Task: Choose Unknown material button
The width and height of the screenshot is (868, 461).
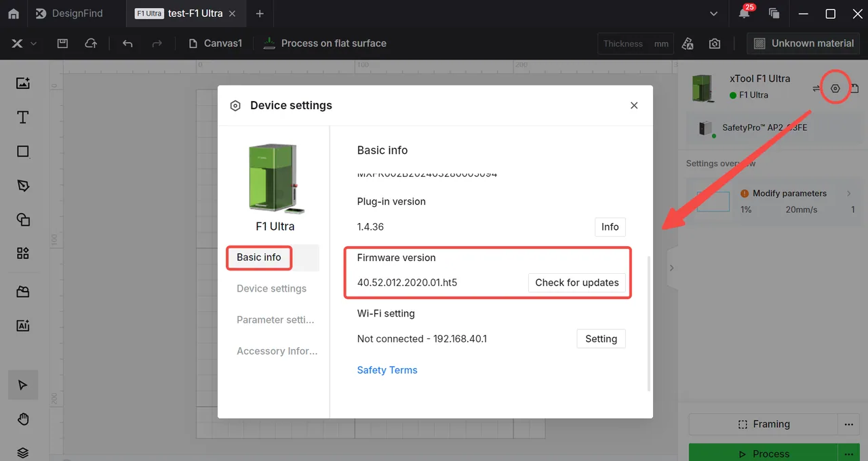Action: (804, 43)
